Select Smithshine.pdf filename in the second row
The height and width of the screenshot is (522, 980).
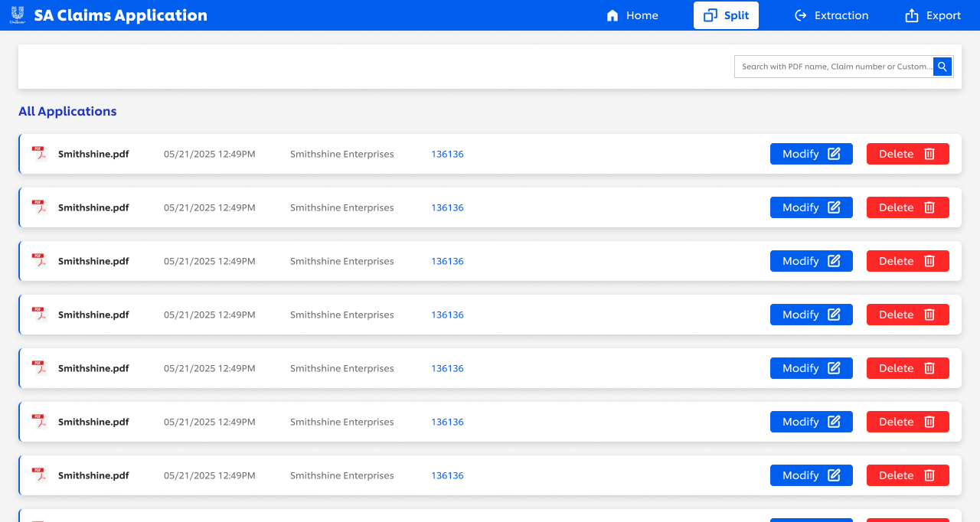tap(93, 207)
